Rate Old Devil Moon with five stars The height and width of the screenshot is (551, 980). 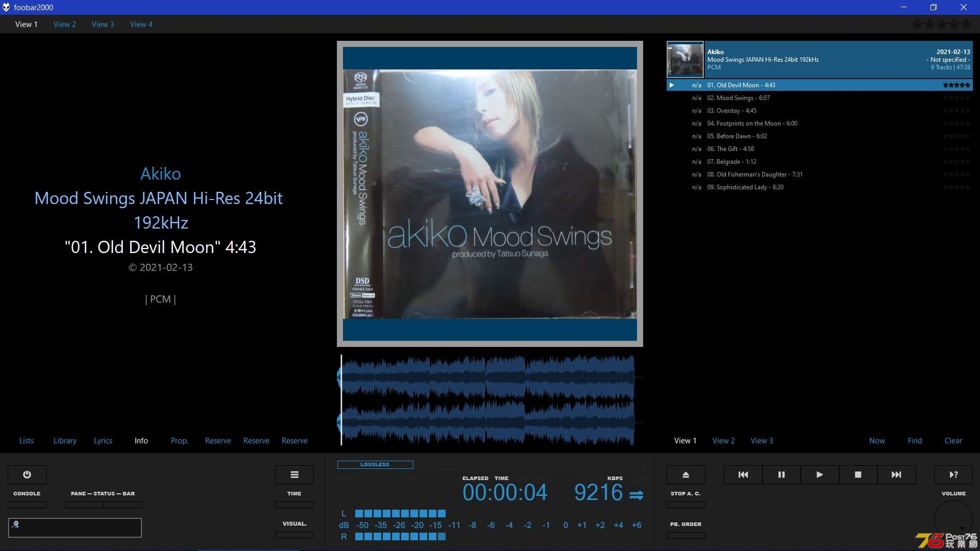[957, 85]
